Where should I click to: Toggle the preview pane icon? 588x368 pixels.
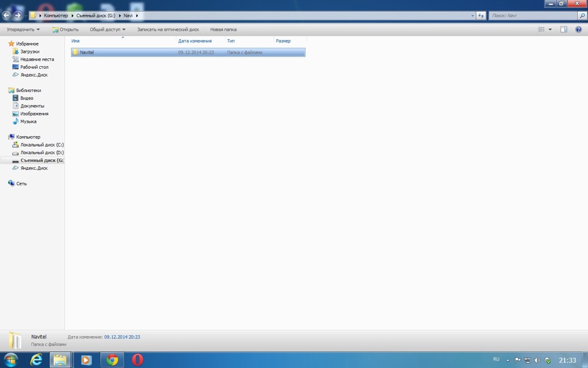(x=563, y=29)
